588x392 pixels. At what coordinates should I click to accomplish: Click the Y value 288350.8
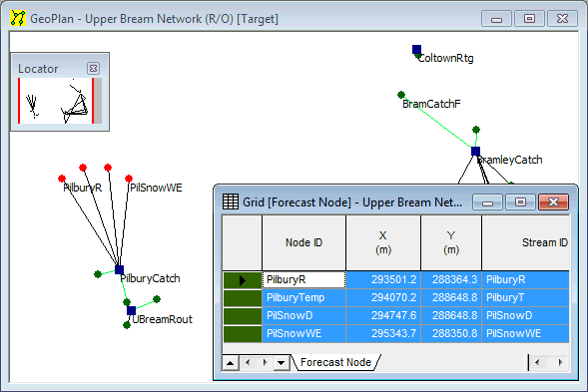click(451, 333)
